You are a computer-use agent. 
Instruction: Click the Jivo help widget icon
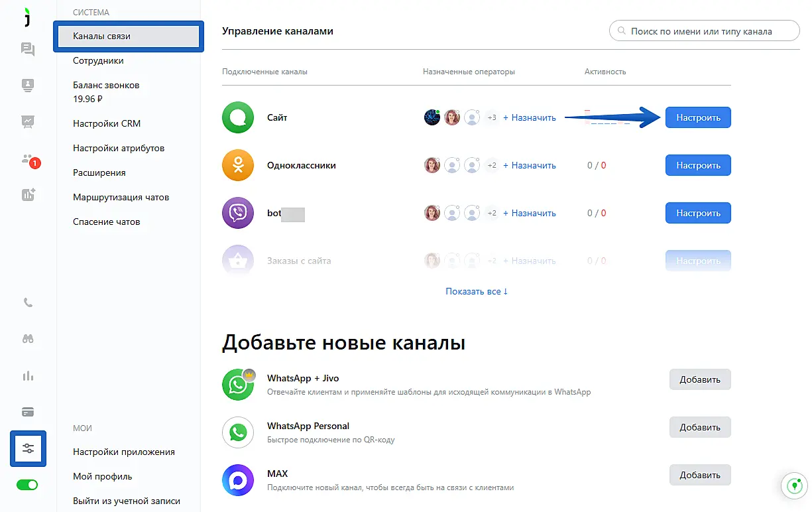tap(792, 485)
